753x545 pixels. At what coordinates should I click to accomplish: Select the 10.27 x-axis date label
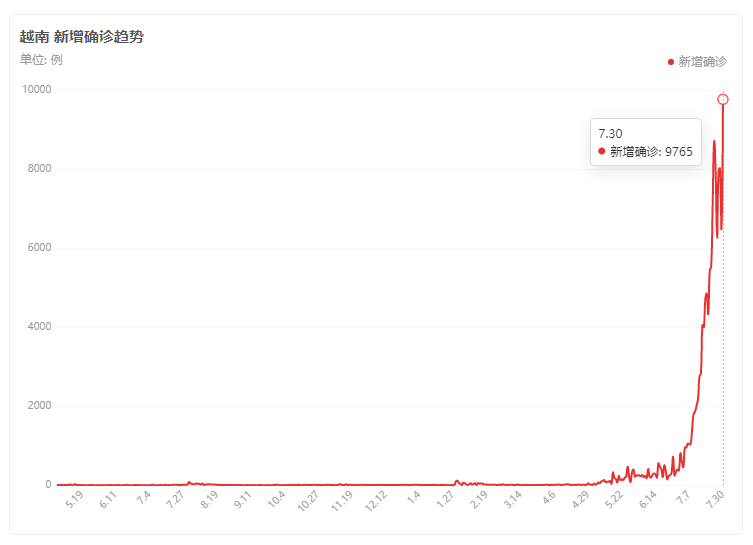point(308,501)
